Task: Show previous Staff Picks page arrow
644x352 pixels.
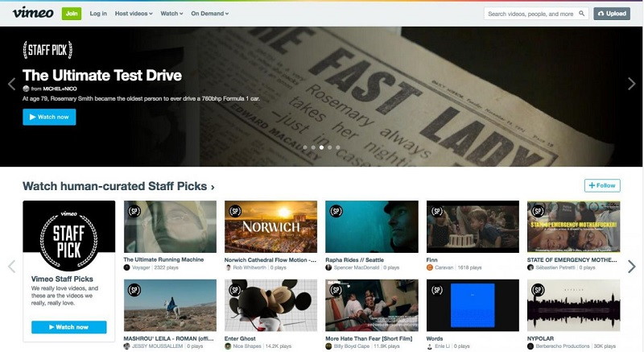Action: (11, 267)
